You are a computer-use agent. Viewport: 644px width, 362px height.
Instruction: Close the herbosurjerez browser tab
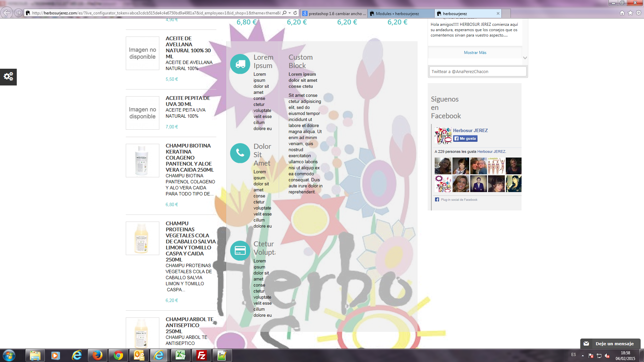498,14
